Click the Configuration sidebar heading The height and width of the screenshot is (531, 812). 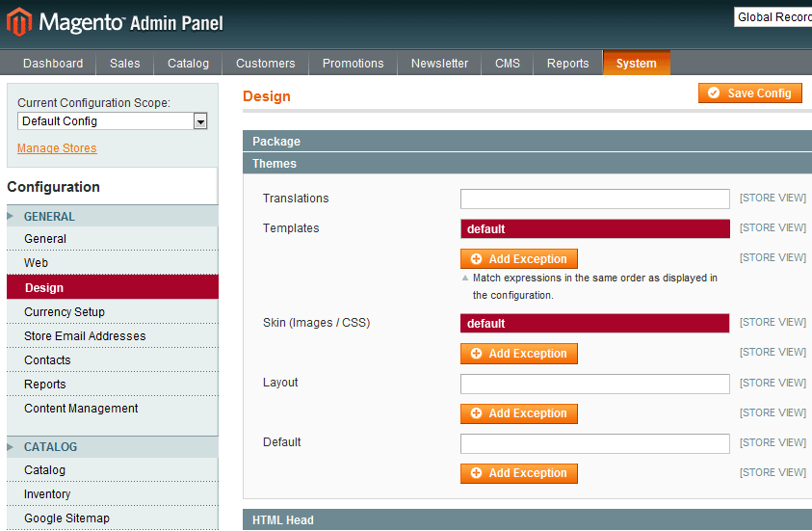tap(53, 187)
